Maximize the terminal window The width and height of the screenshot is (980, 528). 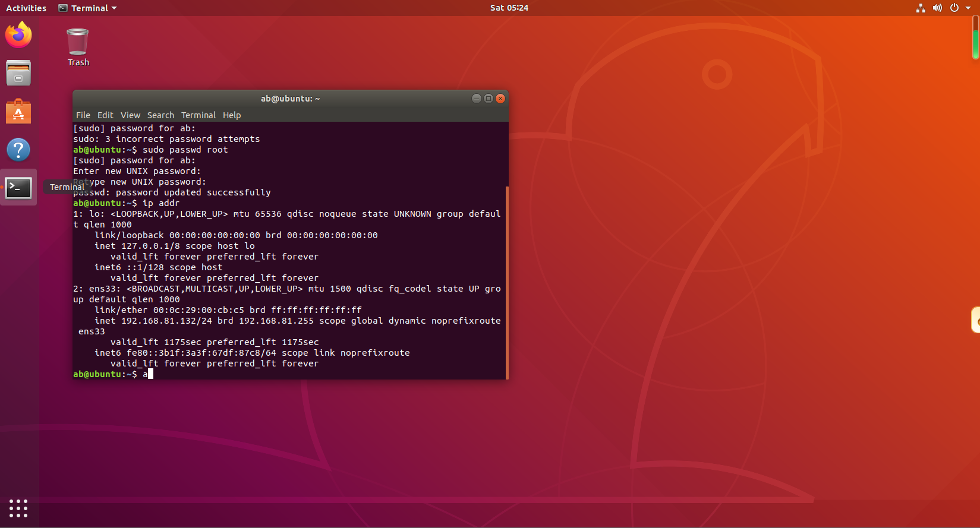point(489,99)
